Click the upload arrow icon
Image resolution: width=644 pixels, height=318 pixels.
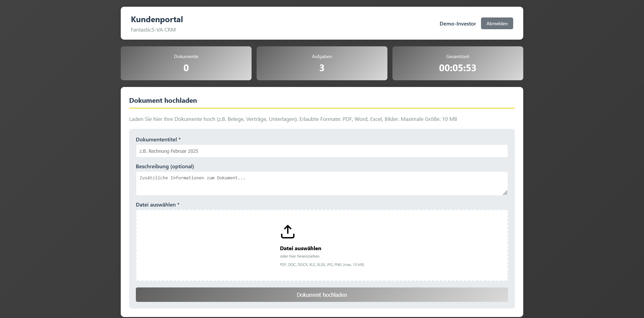[288, 231]
